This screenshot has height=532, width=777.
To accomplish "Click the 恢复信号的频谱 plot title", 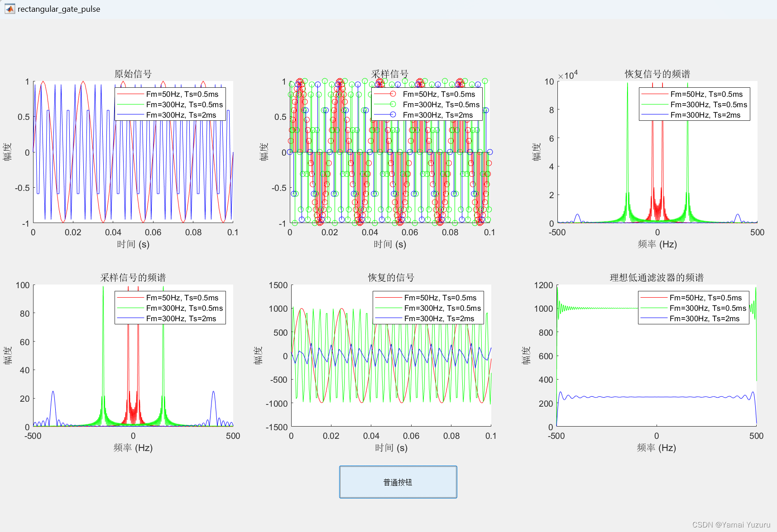I will click(x=657, y=74).
